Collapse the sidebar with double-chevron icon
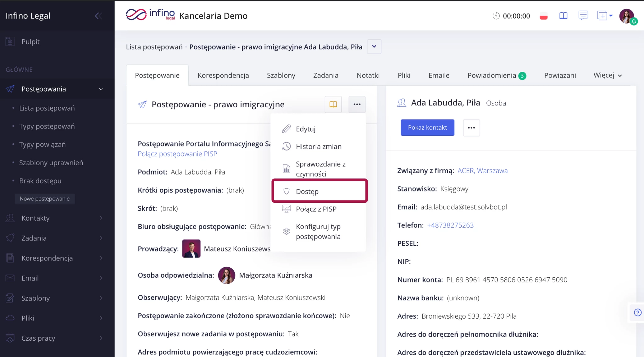 tap(98, 16)
